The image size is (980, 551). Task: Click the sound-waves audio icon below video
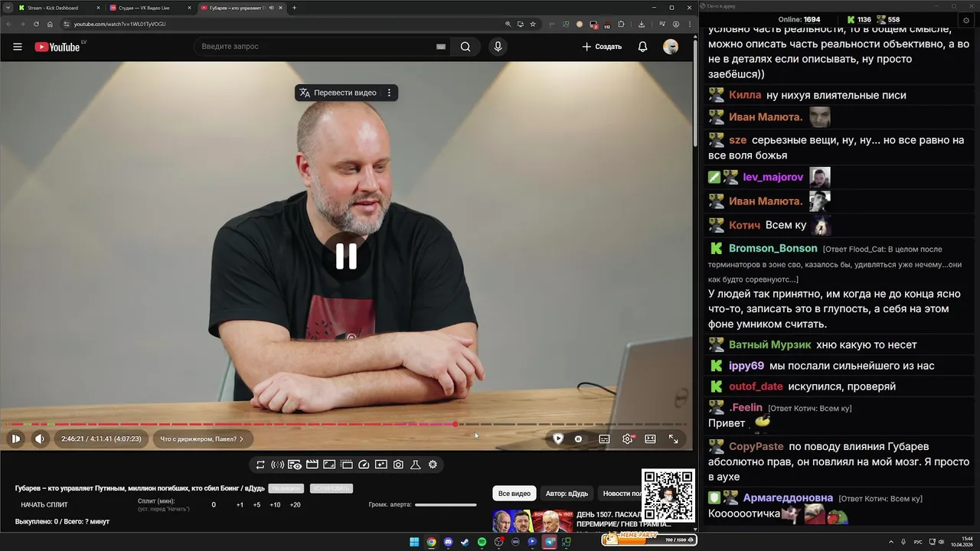click(x=278, y=465)
